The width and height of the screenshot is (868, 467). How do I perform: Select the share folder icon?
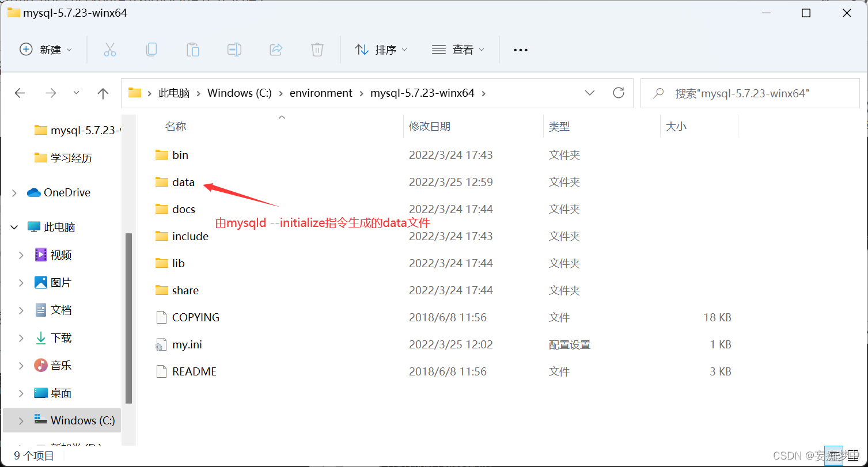click(x=162, y=290)
